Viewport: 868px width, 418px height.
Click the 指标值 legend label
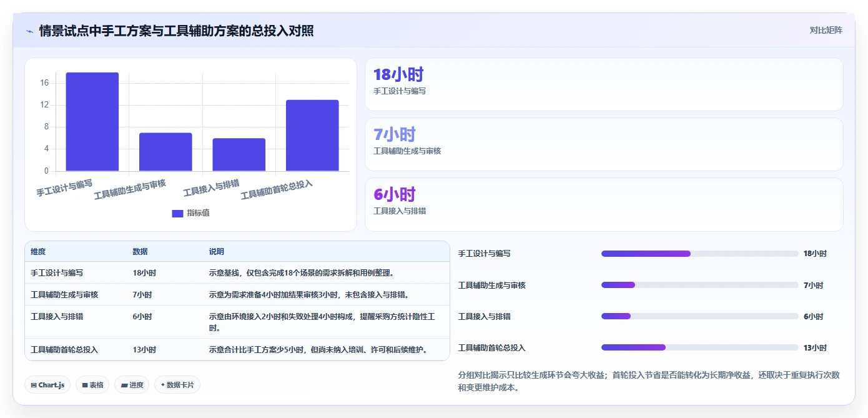tap(198, 213)
